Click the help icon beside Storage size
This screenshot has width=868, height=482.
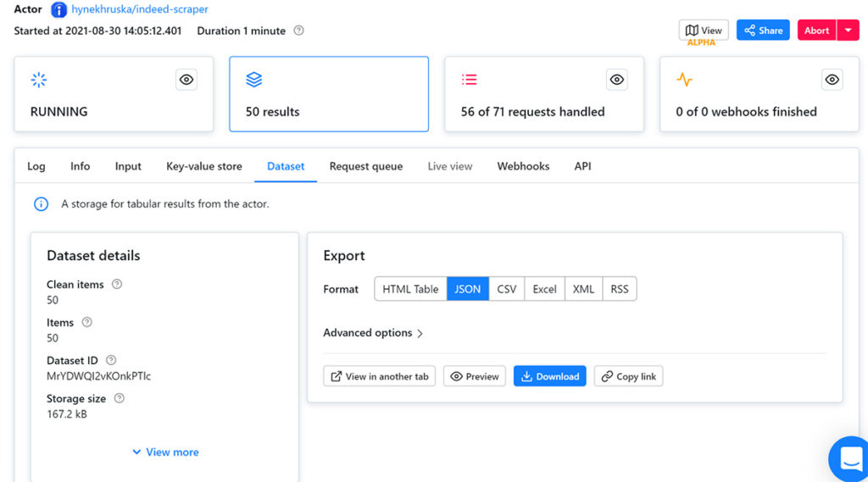click(119, 398)
